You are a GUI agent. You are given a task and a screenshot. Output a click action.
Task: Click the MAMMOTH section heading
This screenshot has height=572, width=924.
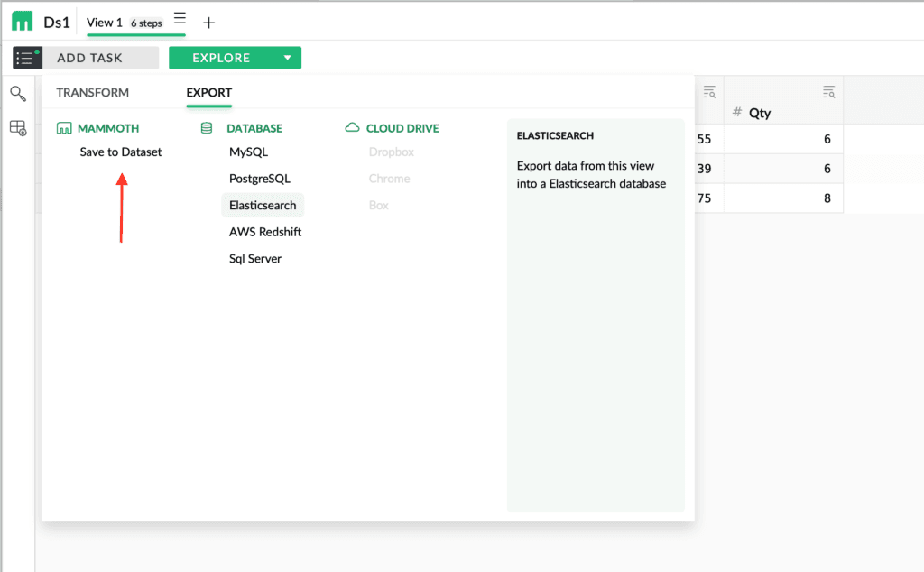click(108, 128)
